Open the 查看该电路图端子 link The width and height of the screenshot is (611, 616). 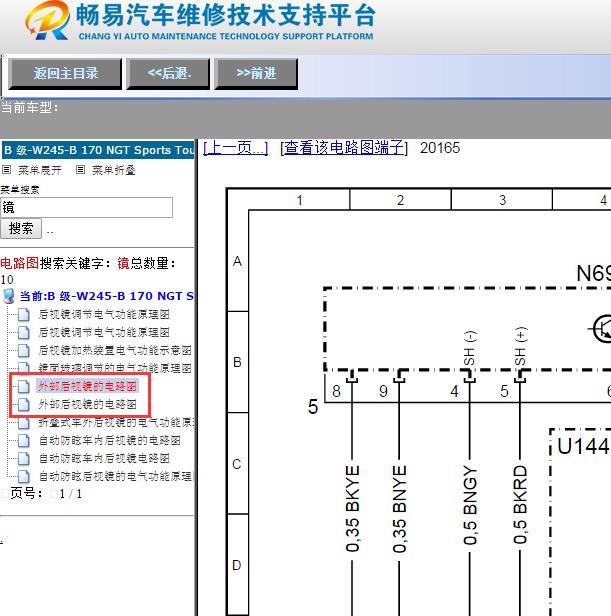(x=344, y=148)
